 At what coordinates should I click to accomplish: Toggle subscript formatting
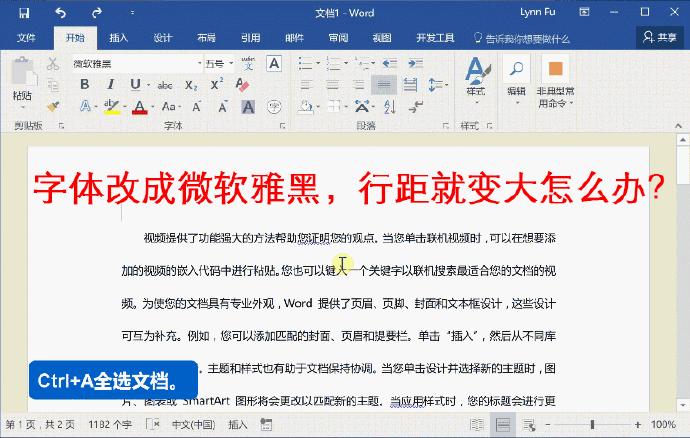pos(191,85)
